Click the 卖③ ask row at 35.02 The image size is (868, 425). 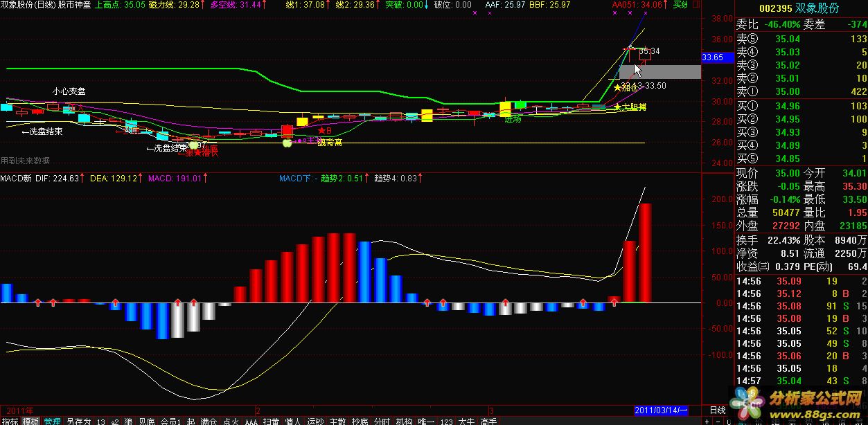point(801,65)
